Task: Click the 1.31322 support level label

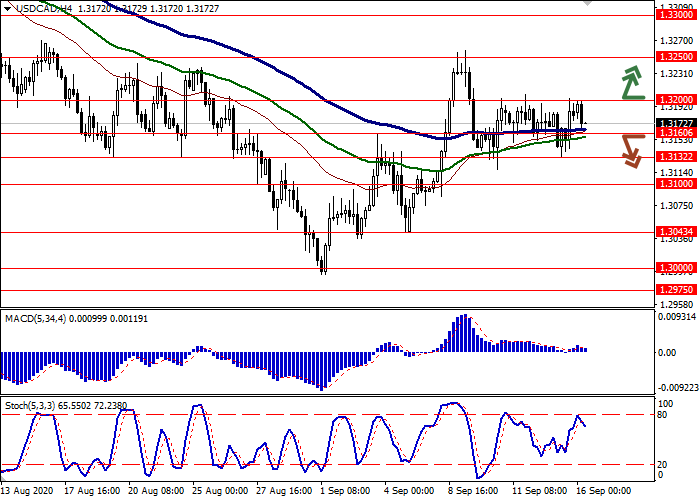Action: coord(676,157)
